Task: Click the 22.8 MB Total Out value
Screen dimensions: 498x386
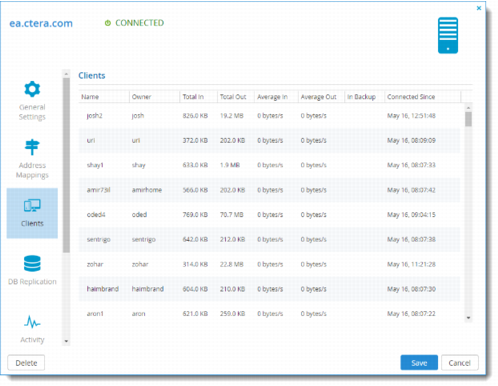Action: pyautogui.click(x=232, y=264)
